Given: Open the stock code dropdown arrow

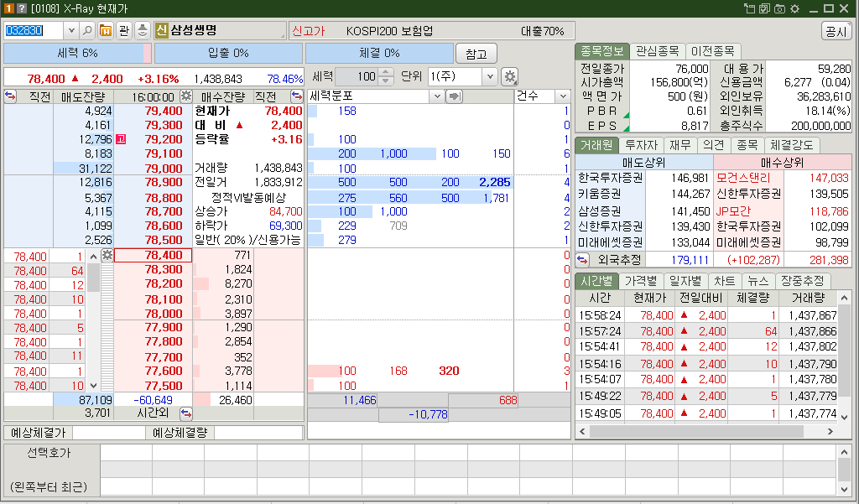Looking at the screenshot, I should (x=70, y=31).
